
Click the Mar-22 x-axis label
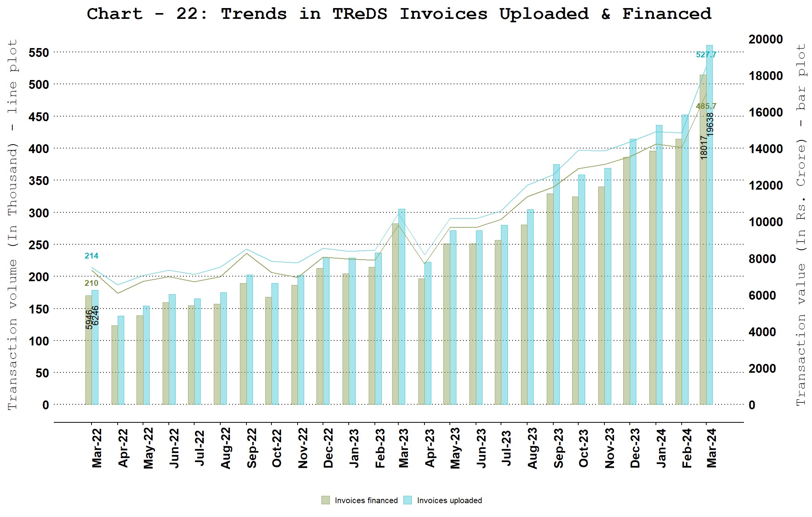[97, 448]
